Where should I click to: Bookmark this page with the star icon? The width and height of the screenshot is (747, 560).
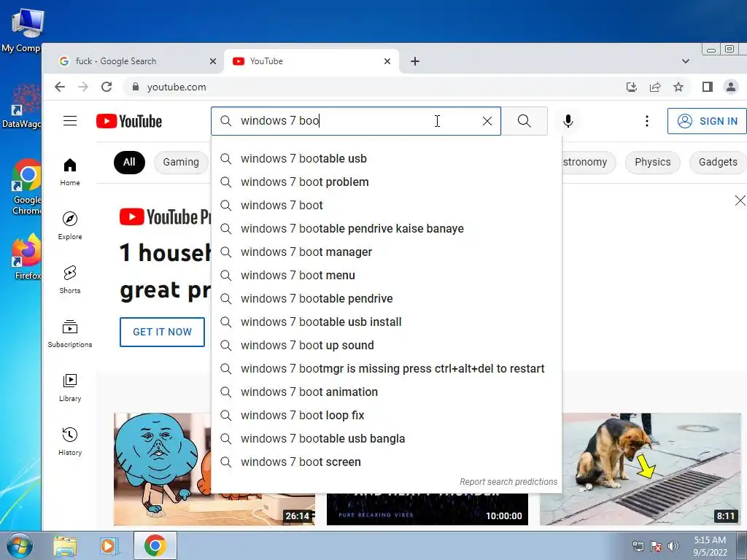click(x=678, y=87)
